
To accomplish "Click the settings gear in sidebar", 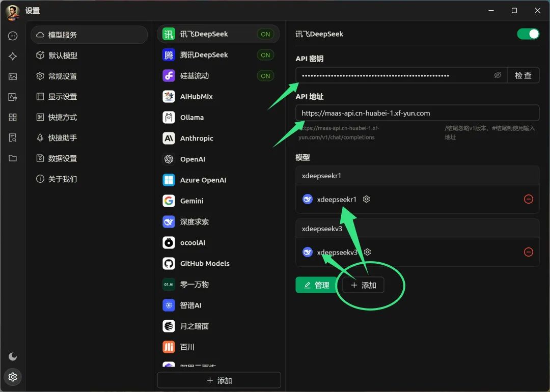I will pos(13,377).
